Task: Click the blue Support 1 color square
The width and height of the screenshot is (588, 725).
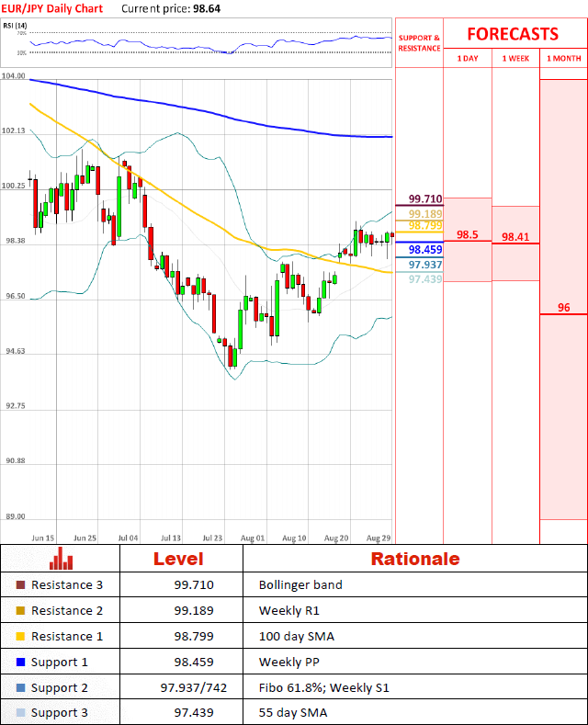Action: point(21,663)
